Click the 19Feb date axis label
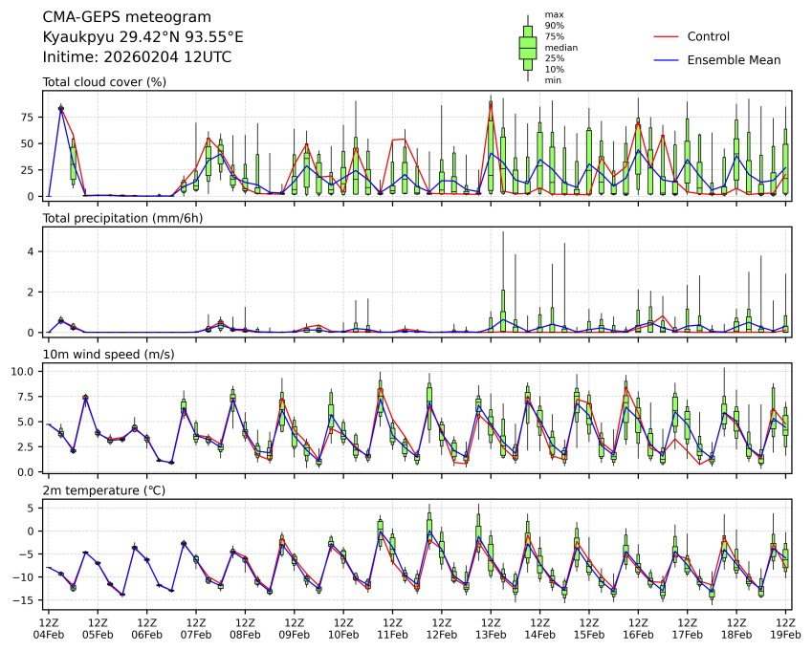This screenshot has width=812, height=651. [x=787, y=634]
